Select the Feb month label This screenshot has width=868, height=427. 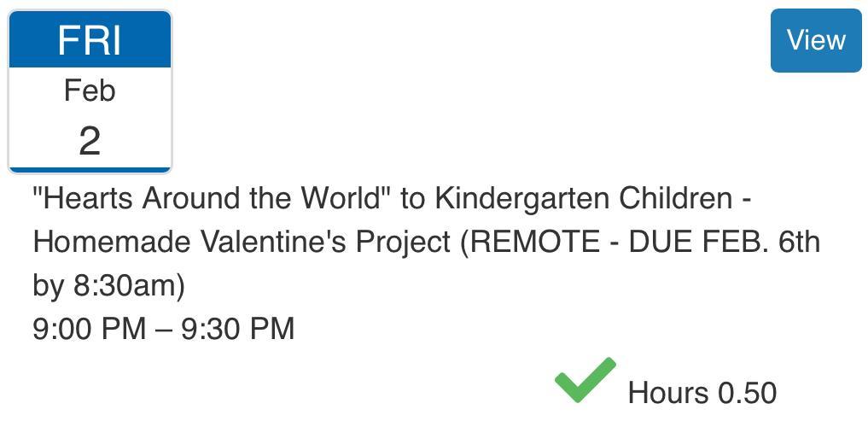coord(90,91)
